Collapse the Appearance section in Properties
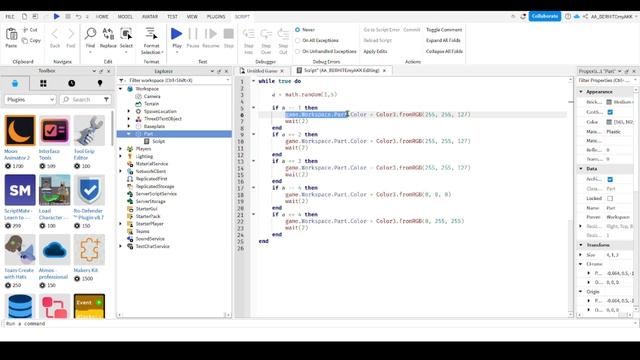The height and width of the screenshot is (360, 640). click(x=581, y=92)
